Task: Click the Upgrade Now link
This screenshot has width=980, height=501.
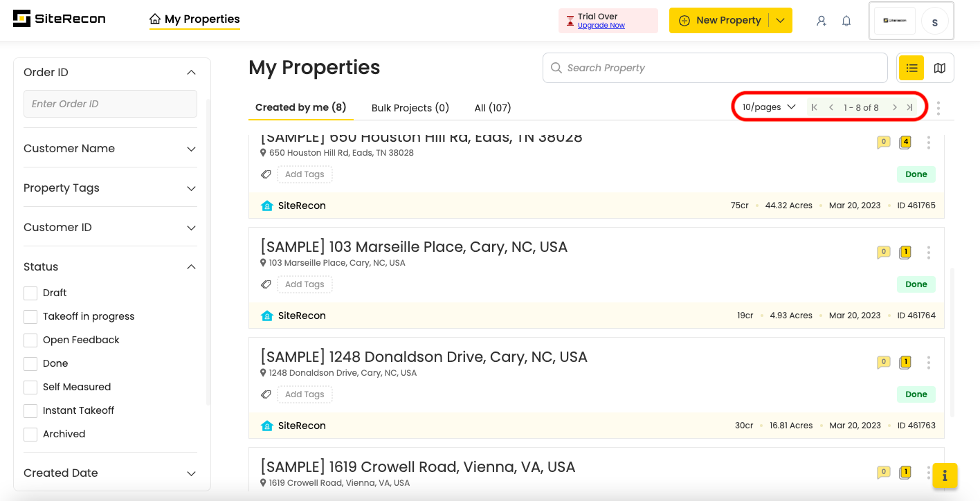Action: [601, 26]
